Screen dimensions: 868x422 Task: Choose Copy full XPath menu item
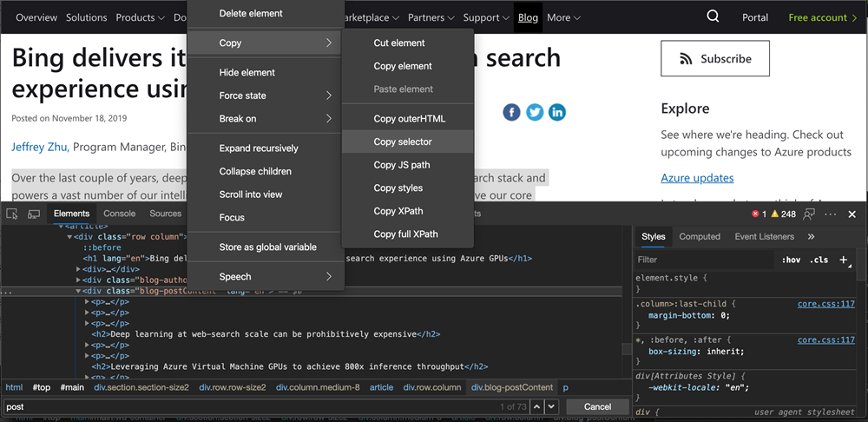407,234
